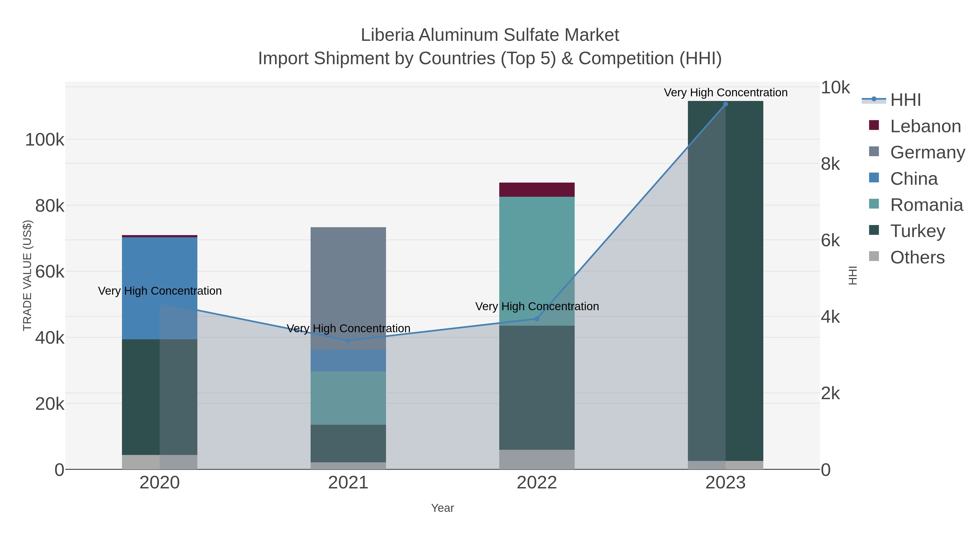This screenshot has height=551, width=980.
Task: Toggle the Lebanon legend entry
Action: 915,126
